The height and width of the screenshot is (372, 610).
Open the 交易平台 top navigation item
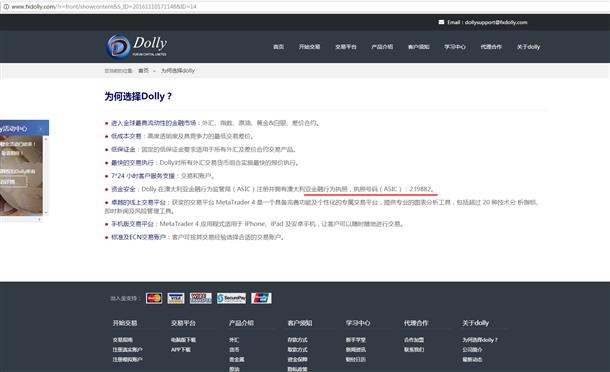point(346,47)
